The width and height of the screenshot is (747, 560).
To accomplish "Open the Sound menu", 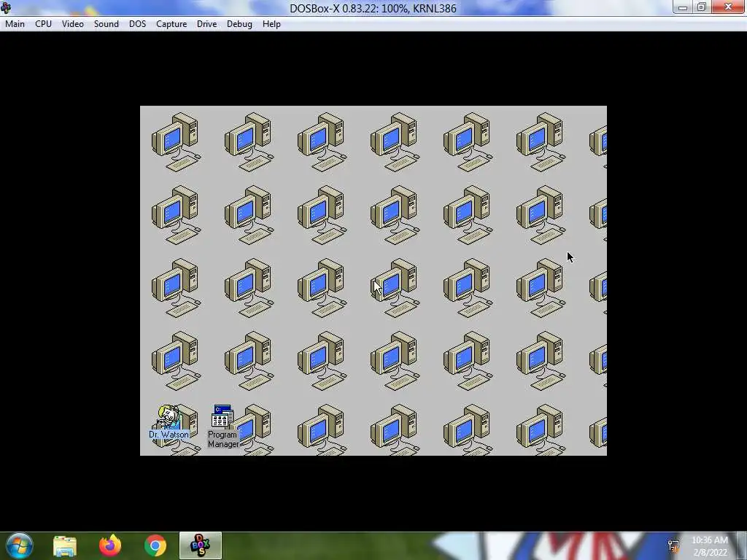I will click(107, 24).
